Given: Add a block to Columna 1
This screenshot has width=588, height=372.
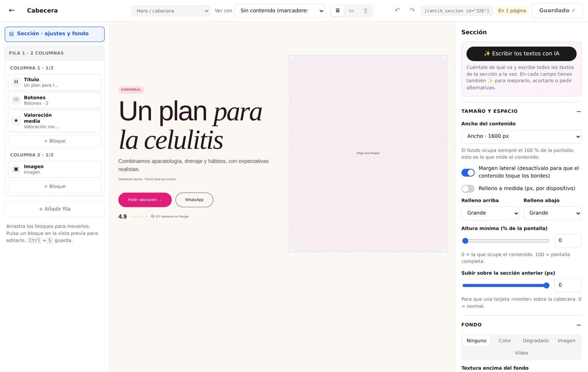Looking at the screenshot, I should click(x=55, y=141).
